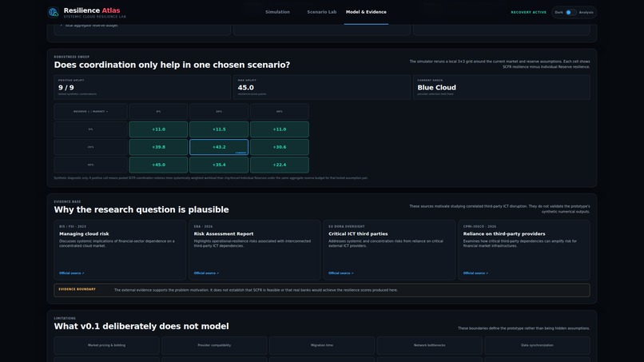This screenshot has width=644, height=362.
Task: Click the 9 / 9 positive uplift value
Action: 66,88
